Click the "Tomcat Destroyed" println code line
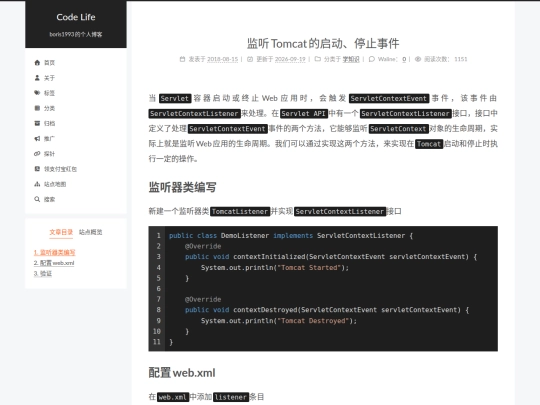 [279, 321]
